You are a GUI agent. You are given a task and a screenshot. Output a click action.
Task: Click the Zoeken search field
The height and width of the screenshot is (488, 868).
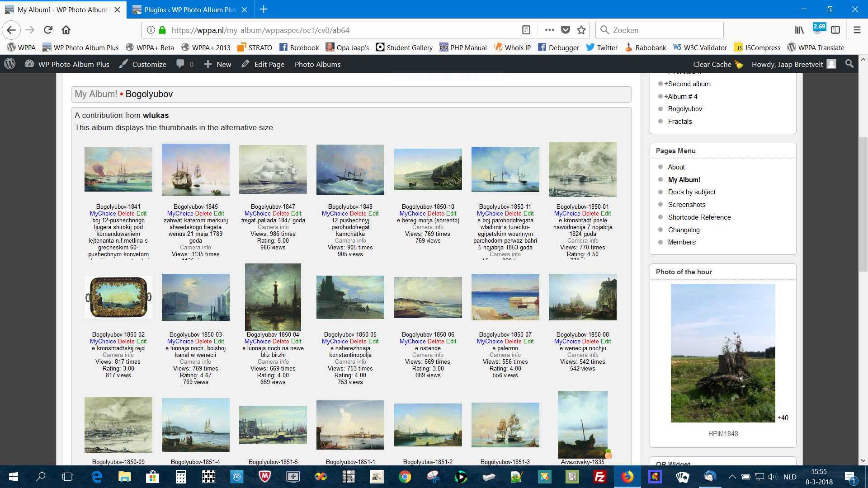pos(660,30)
